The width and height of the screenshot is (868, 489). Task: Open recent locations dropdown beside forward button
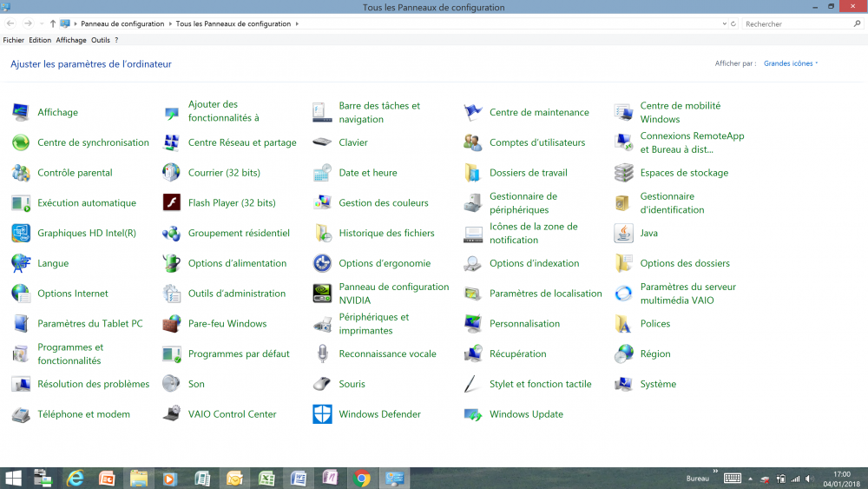(x=42, y=23)
